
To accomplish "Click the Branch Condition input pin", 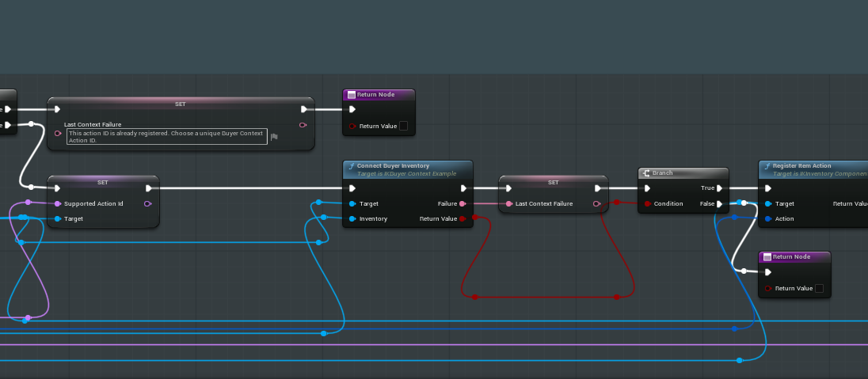I will 647,203.
